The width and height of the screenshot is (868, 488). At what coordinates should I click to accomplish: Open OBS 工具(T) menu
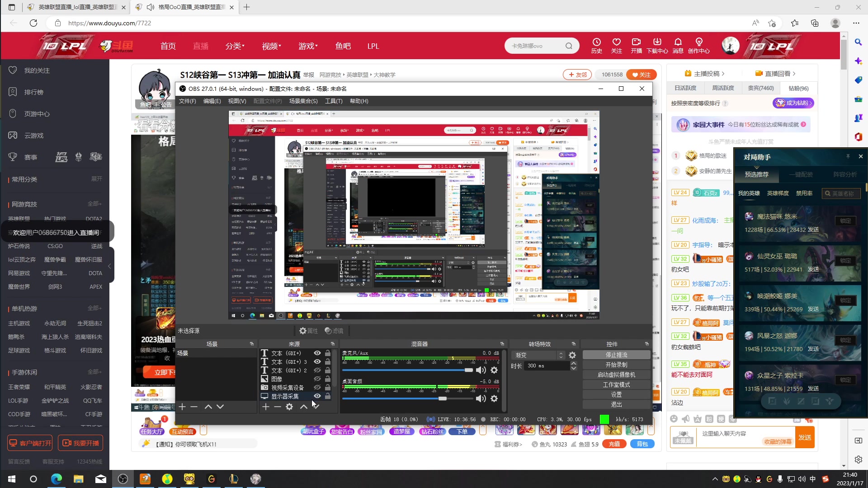[334, 101]
